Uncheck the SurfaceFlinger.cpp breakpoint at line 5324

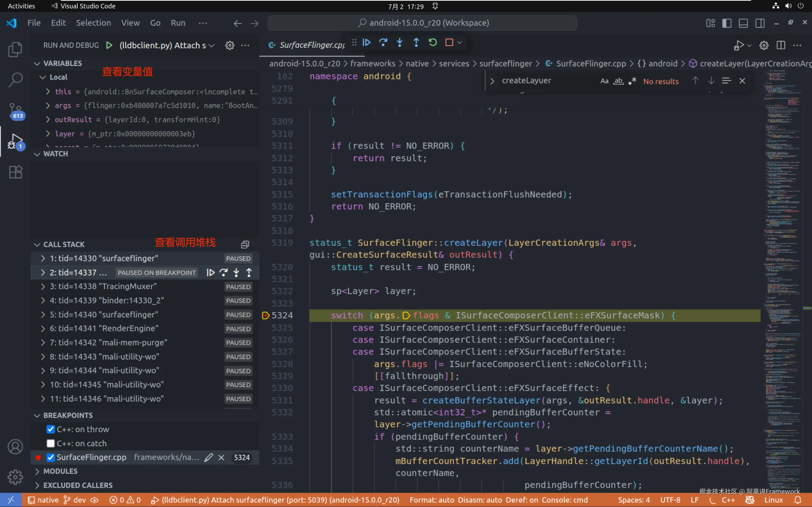[x=51, y=457]
